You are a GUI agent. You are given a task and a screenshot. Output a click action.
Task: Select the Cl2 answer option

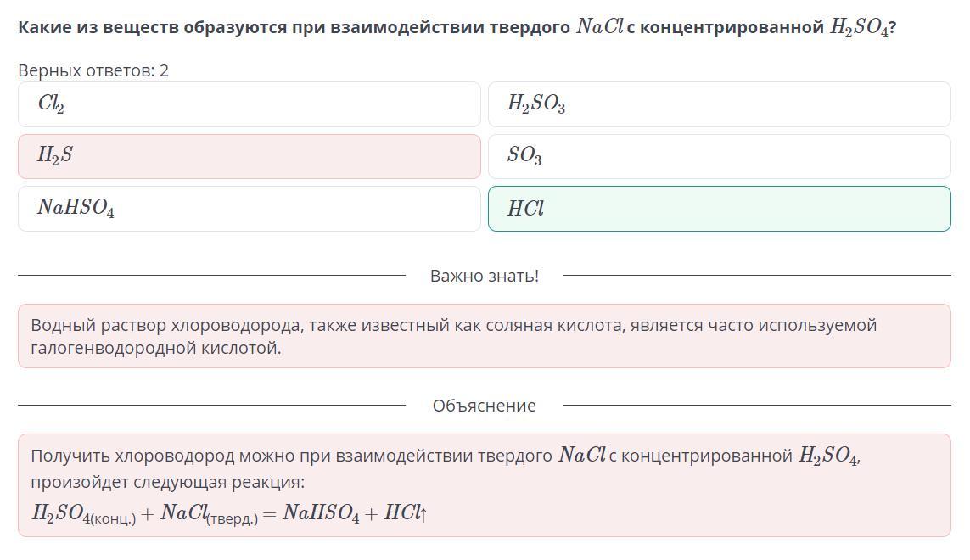[250, 104]
